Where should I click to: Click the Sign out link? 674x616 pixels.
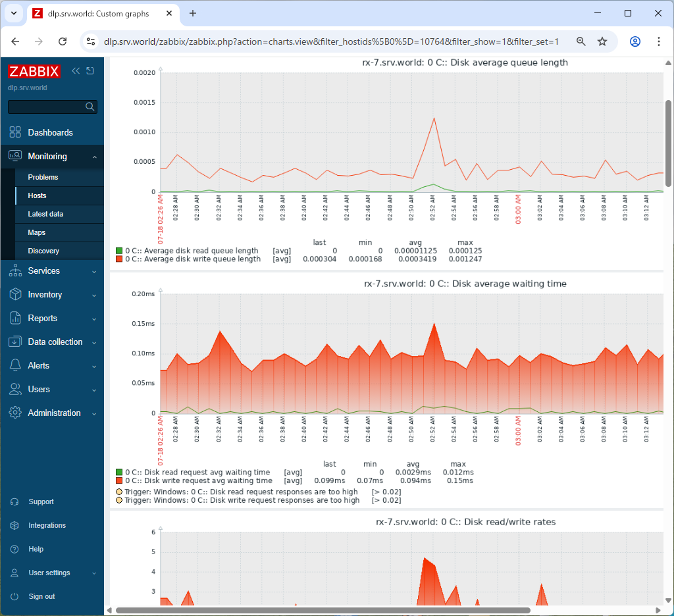(x=41, y=596)
